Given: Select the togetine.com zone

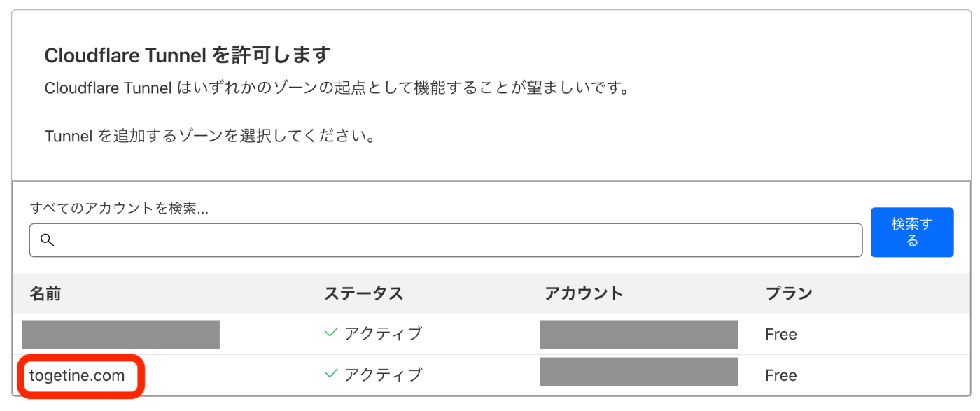Looking at the screenshot, I should coord(77,375).
